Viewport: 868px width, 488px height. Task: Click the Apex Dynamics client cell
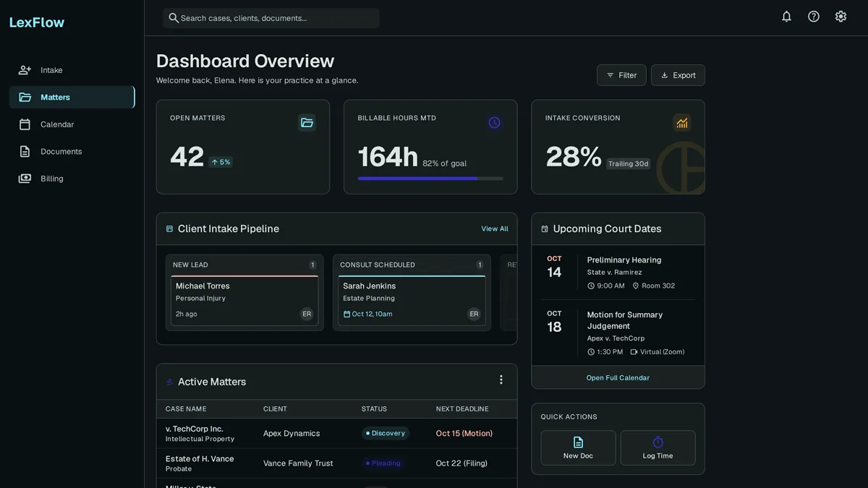[x=292, y=433]
